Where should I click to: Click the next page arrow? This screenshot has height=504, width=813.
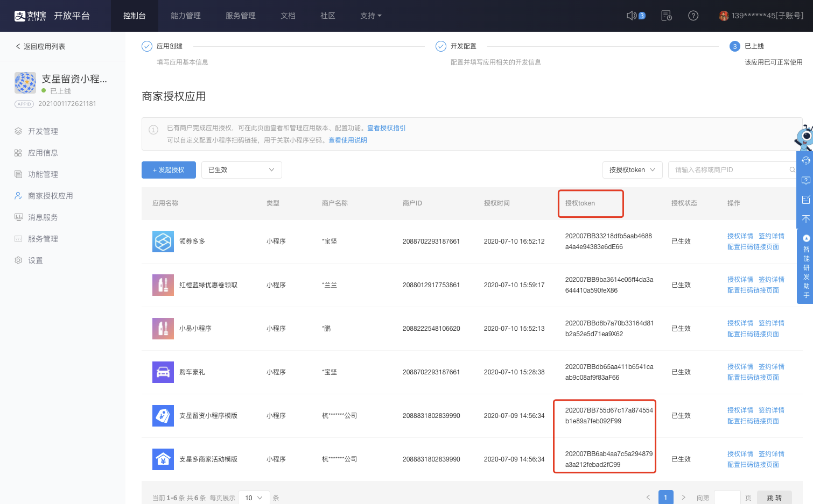coord(684,498)
